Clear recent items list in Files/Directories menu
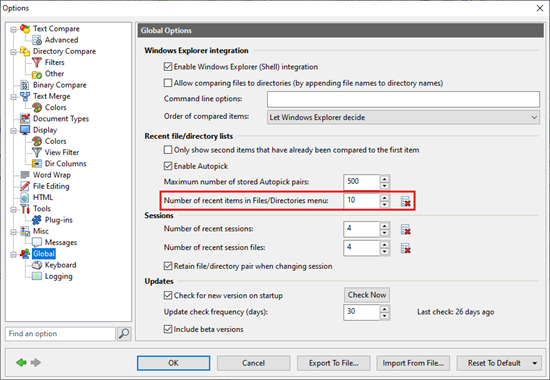Image resolution: width=550 pixels, height=380 pixels. [405, 201]
